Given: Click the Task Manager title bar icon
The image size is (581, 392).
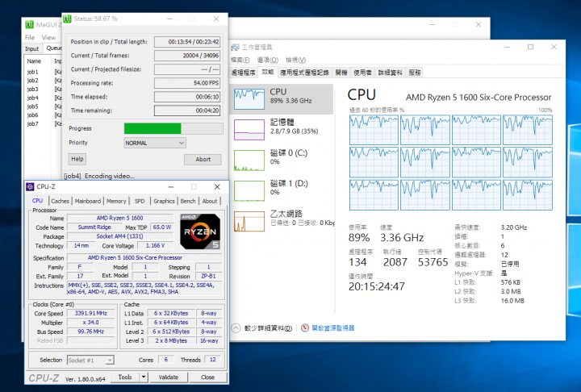Looking at the screenshot, I should tap(235, 48).
